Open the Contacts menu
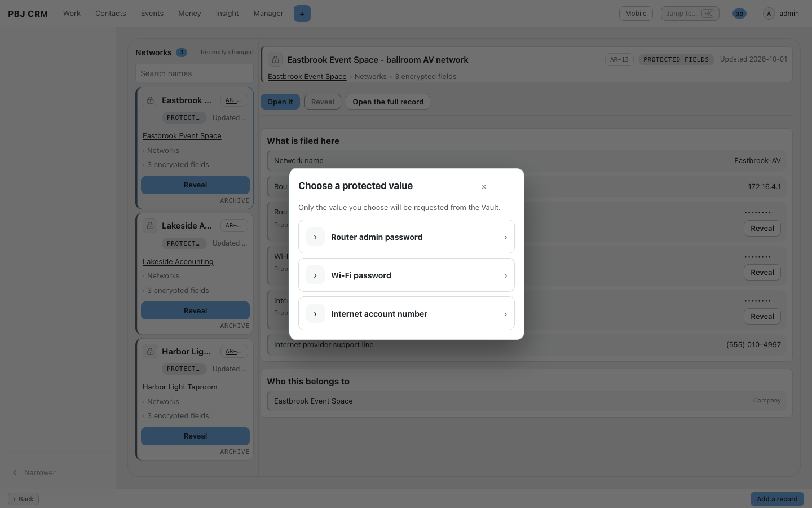 click(x=111, y=14)
